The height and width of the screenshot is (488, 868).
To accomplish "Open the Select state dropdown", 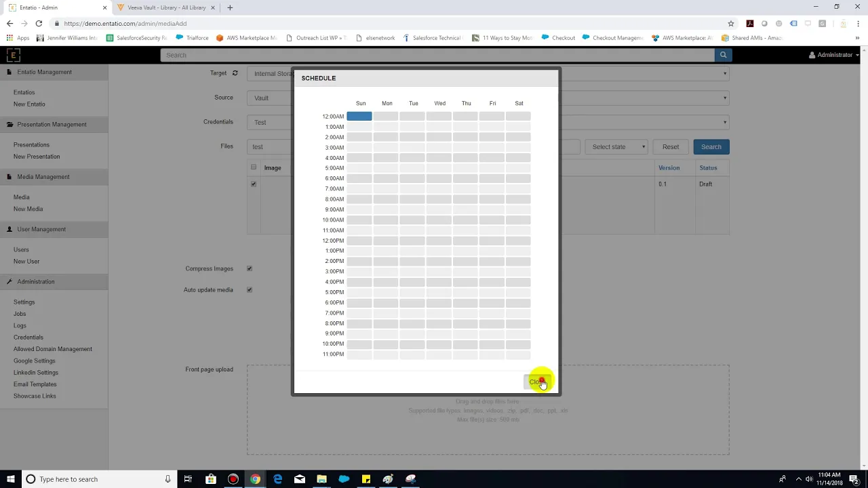I will 618,146.
